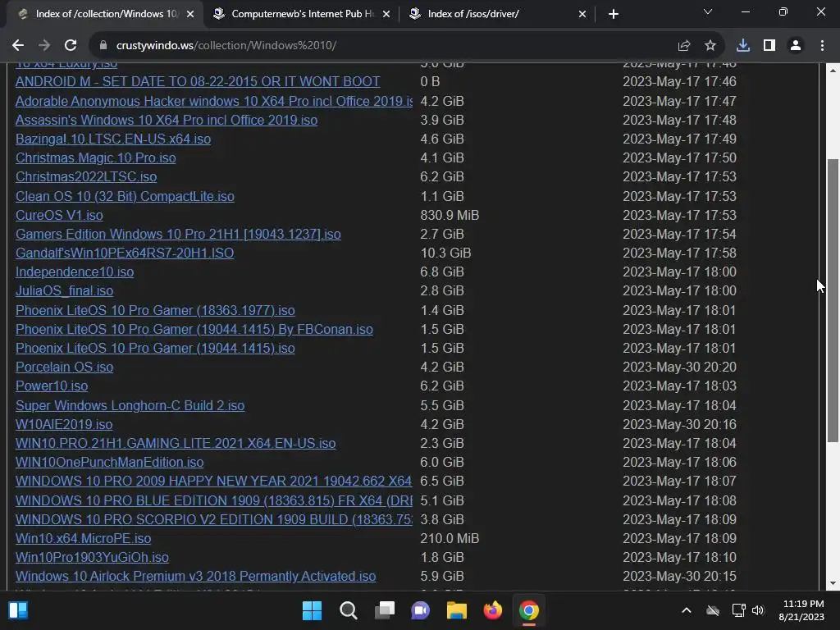Open the clock showing 11:19 PM
The image size is (840, 630).
point(801,610)
